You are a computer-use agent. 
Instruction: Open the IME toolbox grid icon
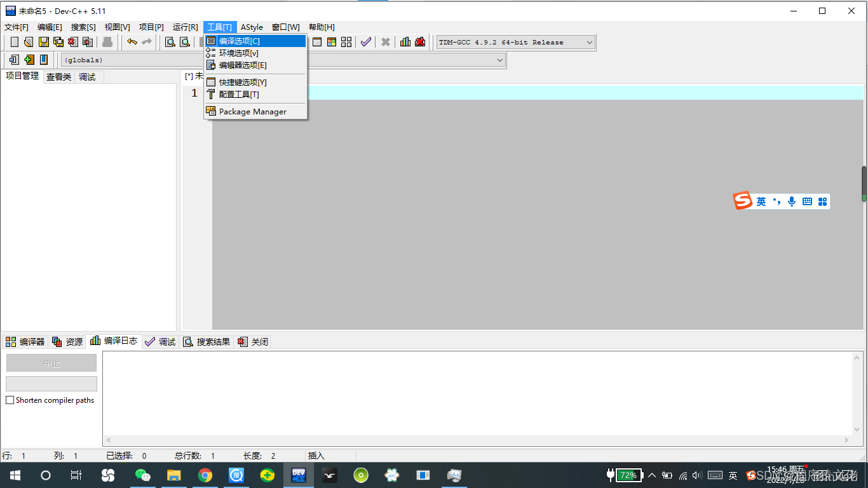click(822, 201)
